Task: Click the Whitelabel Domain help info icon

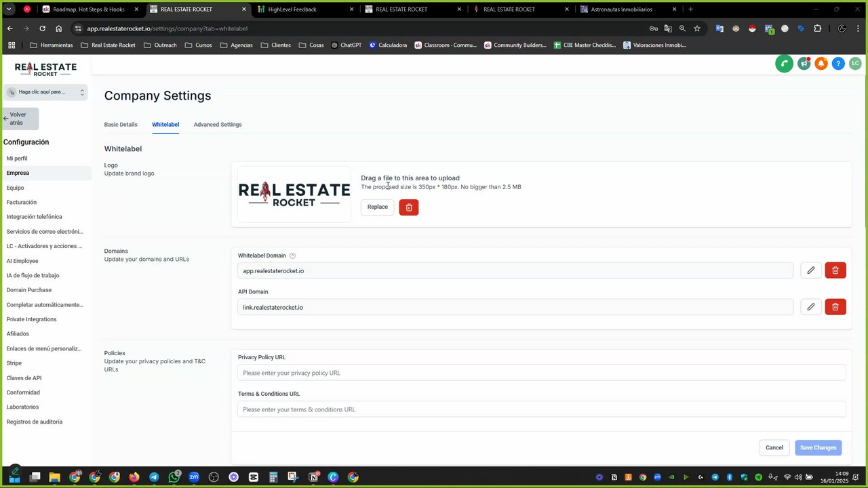Action: point(293,256)
